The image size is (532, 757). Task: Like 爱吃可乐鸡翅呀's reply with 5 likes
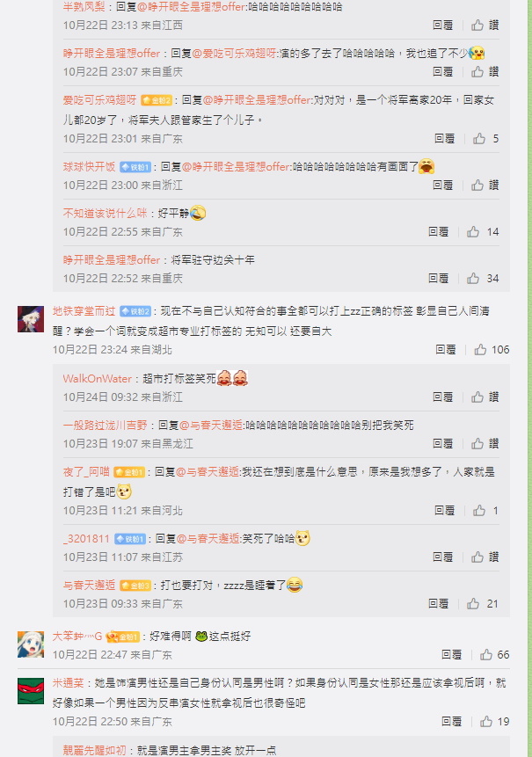point(479,139)
